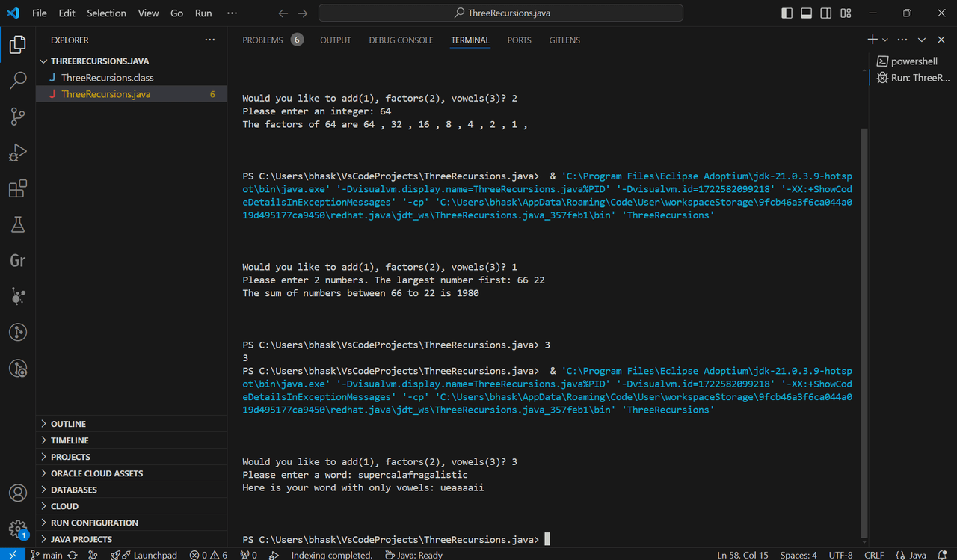Open the File menu
The image size is (957, 560).
coord(39,13)
